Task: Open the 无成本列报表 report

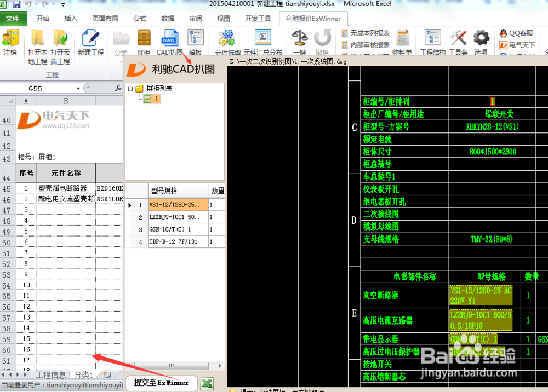Action: click(x=365, y=33)
